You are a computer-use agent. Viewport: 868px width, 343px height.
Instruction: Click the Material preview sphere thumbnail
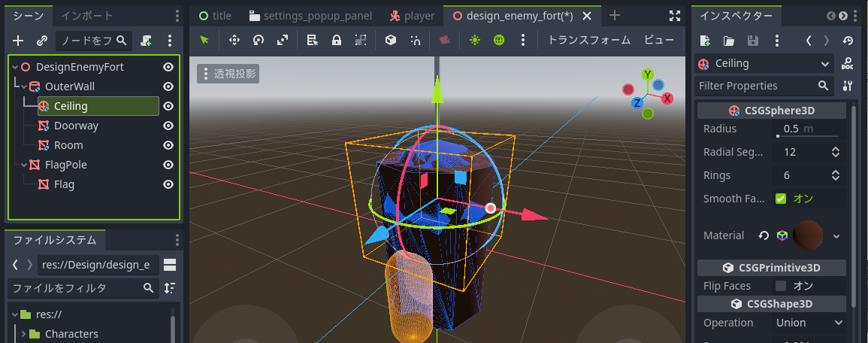[x=807, y=235]
